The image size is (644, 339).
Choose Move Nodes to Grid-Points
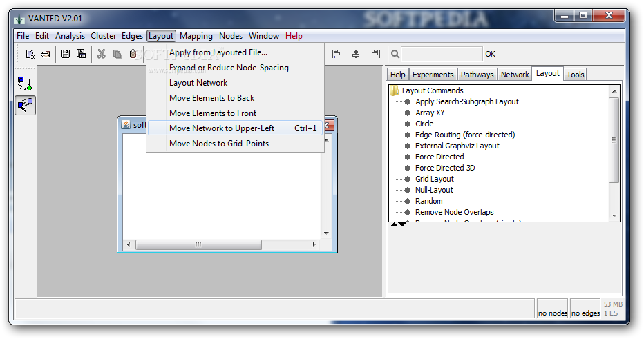[235, 144]
